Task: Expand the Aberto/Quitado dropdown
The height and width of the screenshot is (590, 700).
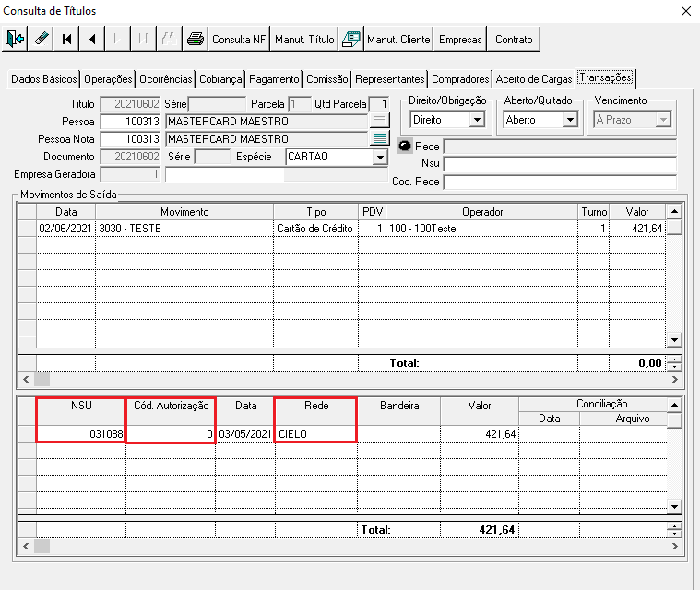Action: click(570, 120)
